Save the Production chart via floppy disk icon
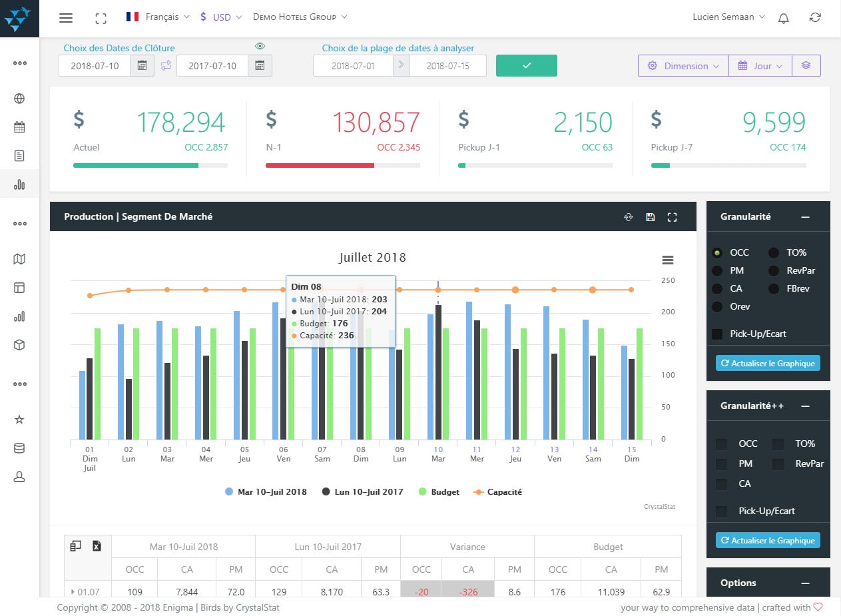This screenshot has height=616, width=841. click(x=651, y=216)
